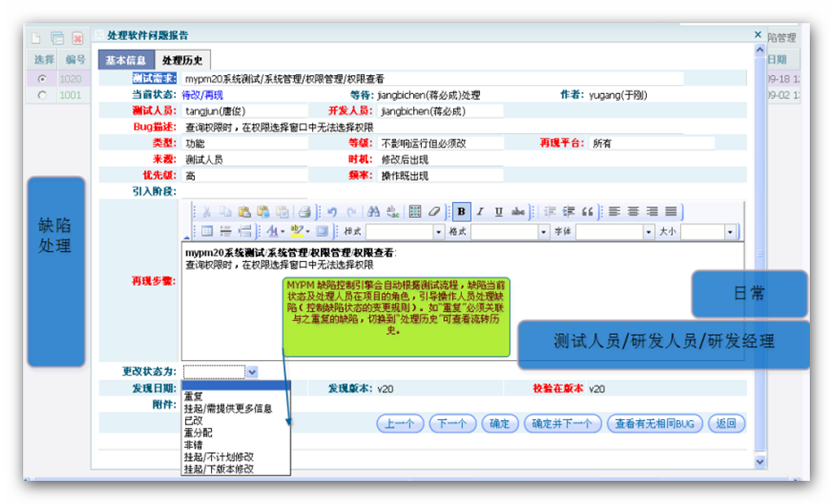Click the 返回 button
Viewport: 833px width, 504px height.
(x=727, y=424)
